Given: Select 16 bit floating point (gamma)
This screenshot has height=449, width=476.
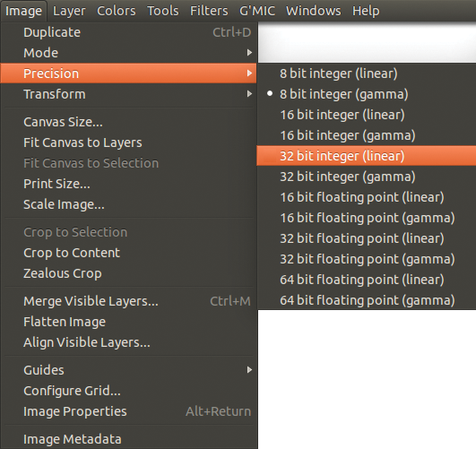Looking at the screenshot, I should click(367, 218).
